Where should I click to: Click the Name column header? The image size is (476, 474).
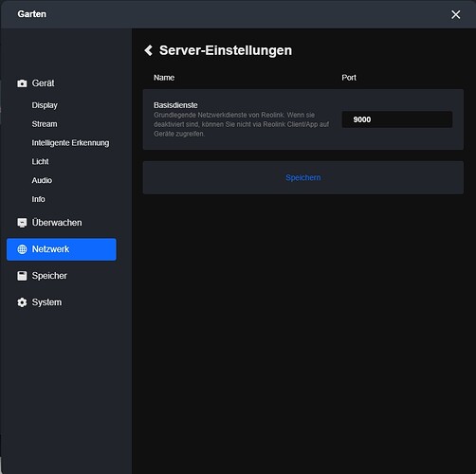click(x=164, y=78)
